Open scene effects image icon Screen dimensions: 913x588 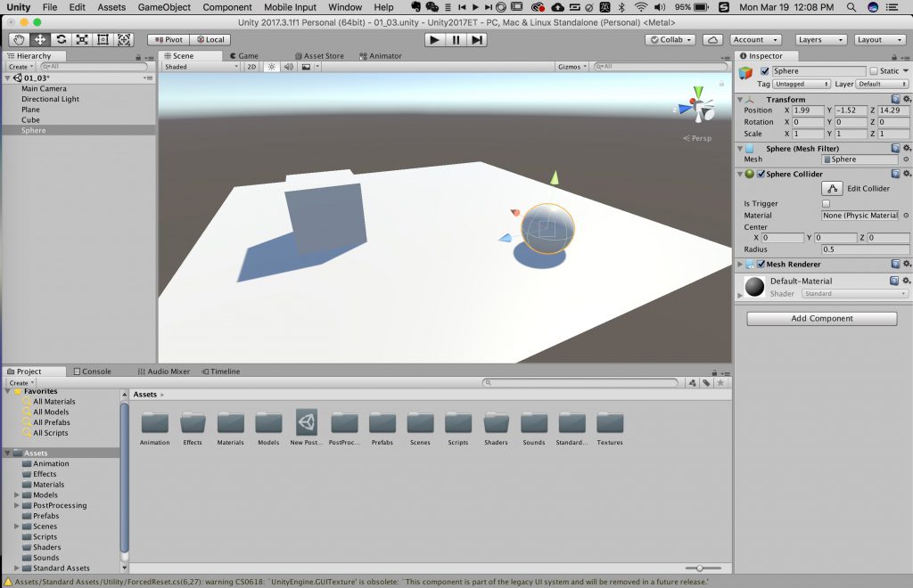pyautogui.click(x=307, y=67)
